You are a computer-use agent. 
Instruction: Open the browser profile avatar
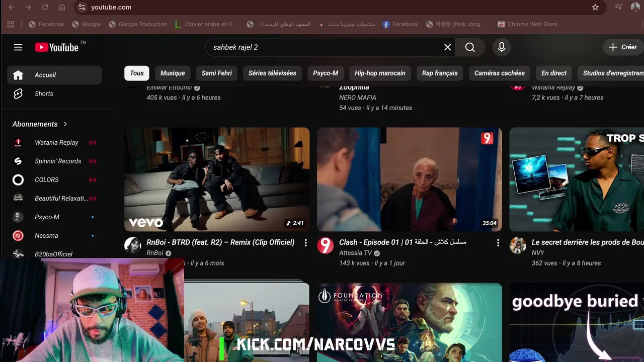(x=635, y=7)
